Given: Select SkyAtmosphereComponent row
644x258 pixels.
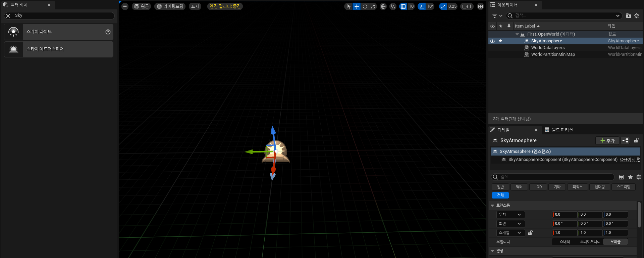Looking at the screenshot, I should pos(563,160).
